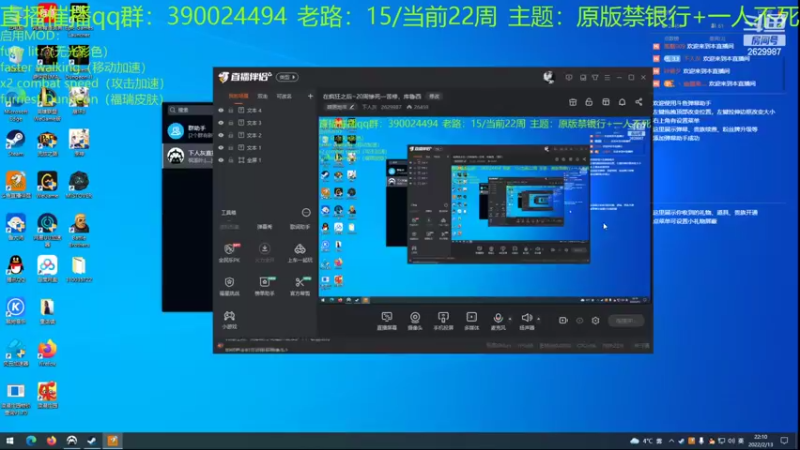Image resolution: width=800 pixels, height=450 pixels.
Task: Click the stream preview canvas
Action: pos(485,211)
